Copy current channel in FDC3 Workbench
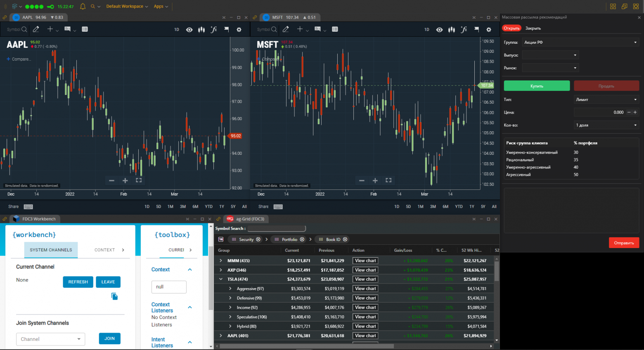Viewport: 644px width, 350px height. click(x=114, y=296)
